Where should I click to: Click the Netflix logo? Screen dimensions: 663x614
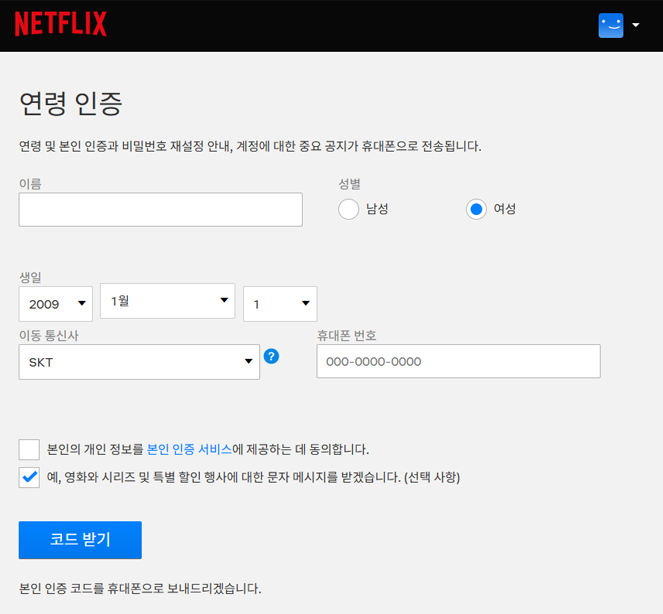(x=60, y=25)
